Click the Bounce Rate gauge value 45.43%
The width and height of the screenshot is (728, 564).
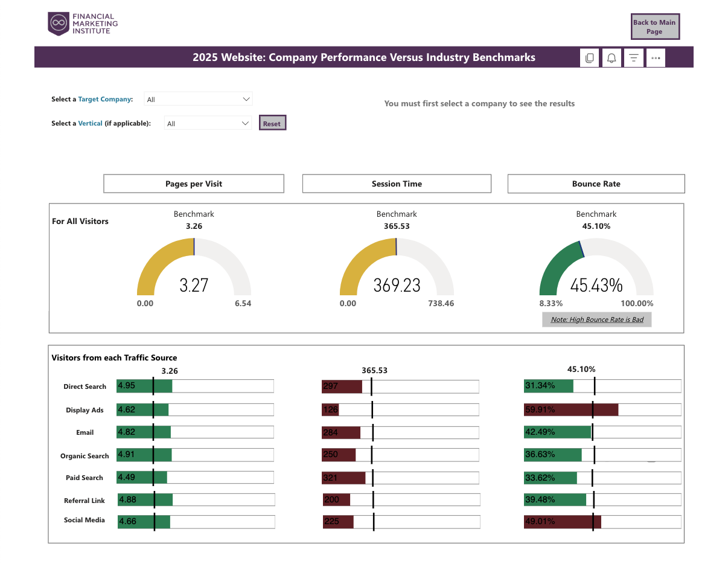click(x=596, y=285)
